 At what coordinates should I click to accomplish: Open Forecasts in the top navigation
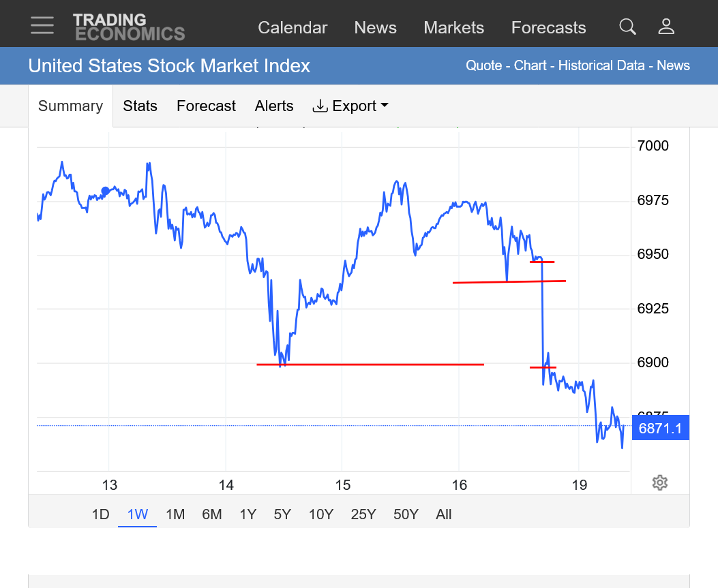point(548,28)
